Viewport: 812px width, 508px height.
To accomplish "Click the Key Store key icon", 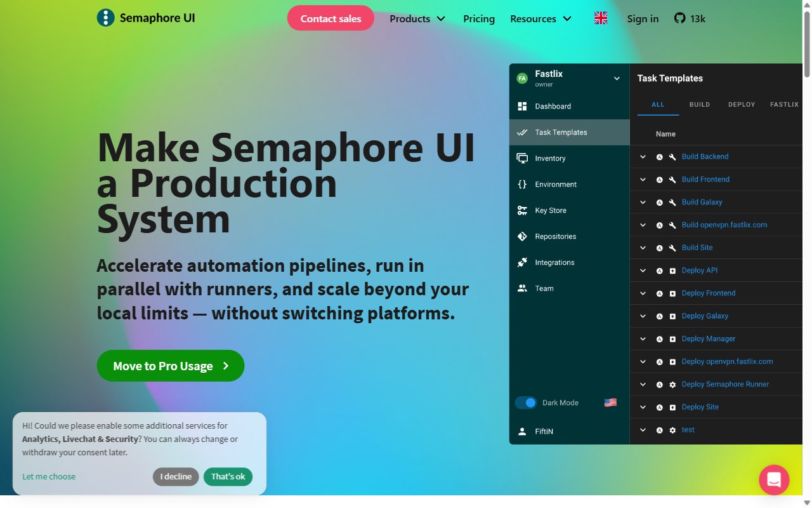I will pos(522,210).
